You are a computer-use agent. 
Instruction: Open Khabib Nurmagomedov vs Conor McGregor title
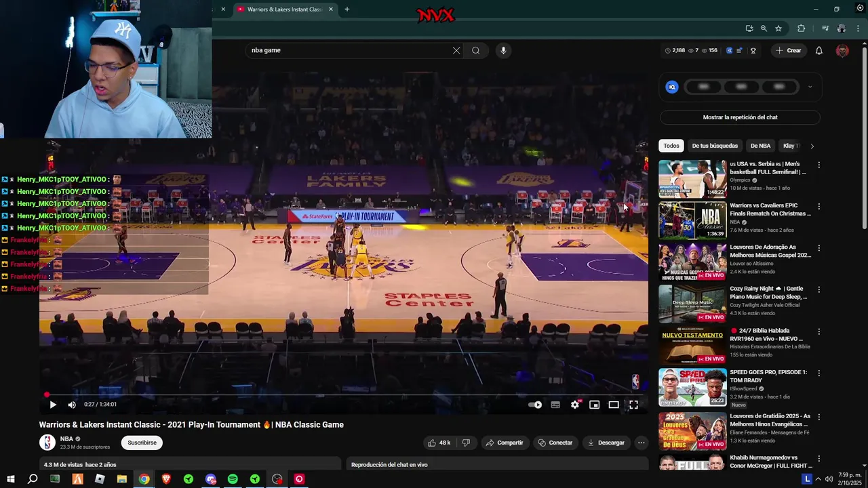click(x=770, y=462)
